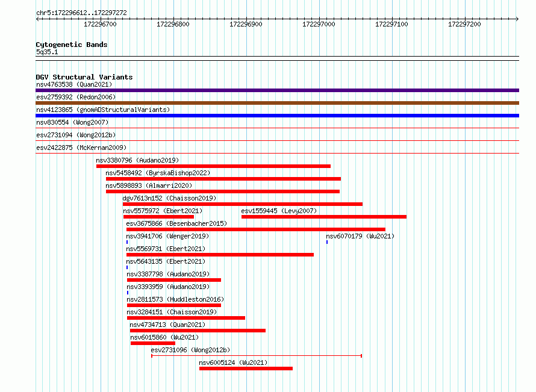Viewport: 536px width, 392px height.
Task: Click the thin red line under esv2422875
Action: tap(277, 153)
